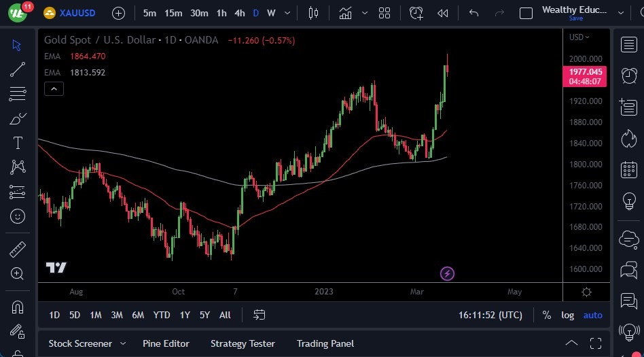Screen dimensions: 644x357
Task: Toggle the auto scale option
Action: (x=592, y=315)
